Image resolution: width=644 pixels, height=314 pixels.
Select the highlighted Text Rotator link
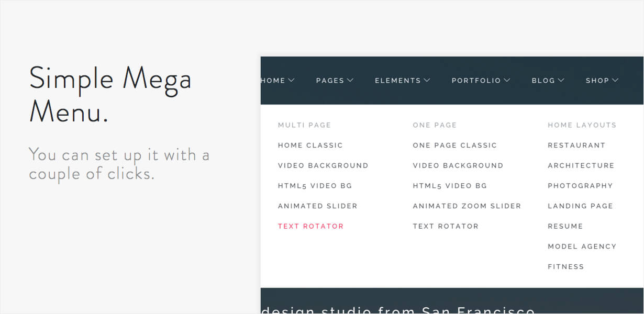[x=311, y=226]
